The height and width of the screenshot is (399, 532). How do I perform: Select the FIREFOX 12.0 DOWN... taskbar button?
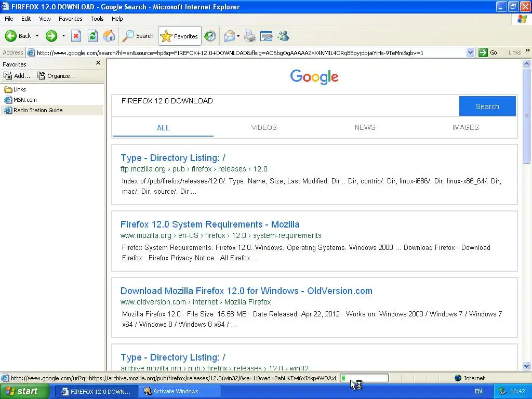(x=96, y=392)
